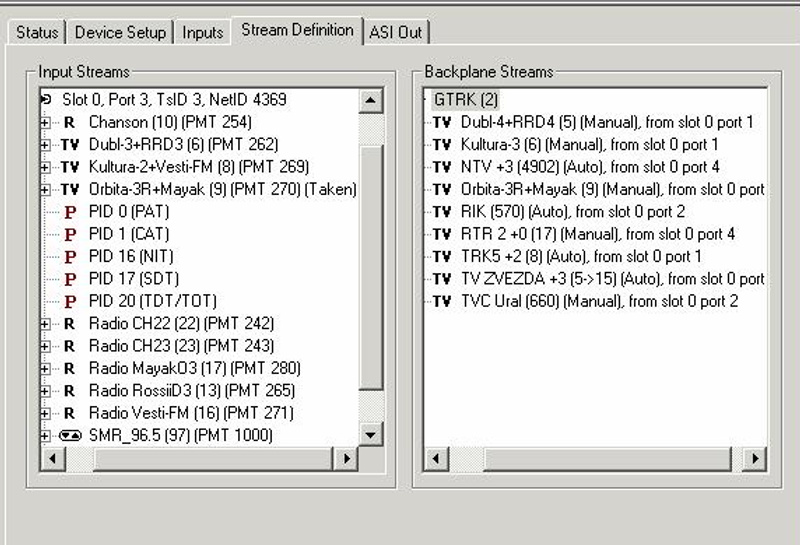The image size is (800, 545).
Task: Click the P icon beside PID 17 (SDT)
Action: 70,280
